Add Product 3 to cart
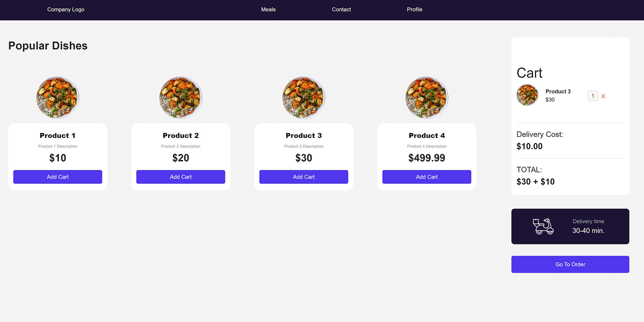Viewport: 644px width, 322px height. pos(304,177)
